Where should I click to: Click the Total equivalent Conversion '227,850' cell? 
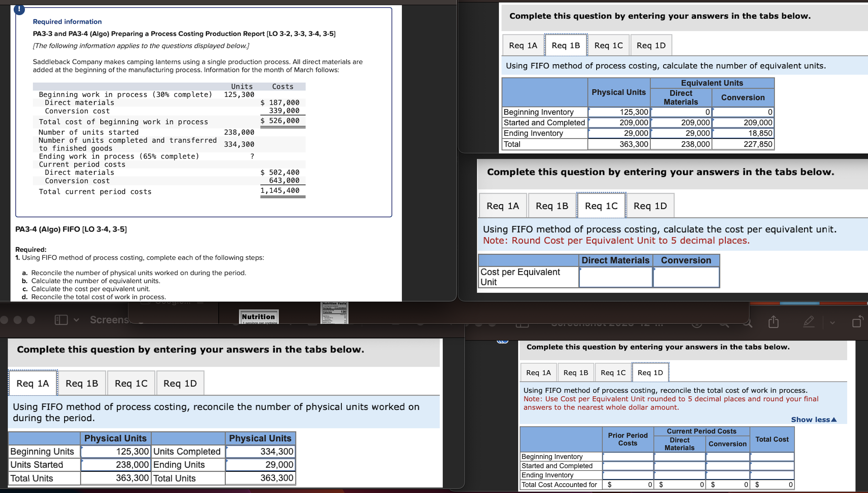click(x=743, y=144)
